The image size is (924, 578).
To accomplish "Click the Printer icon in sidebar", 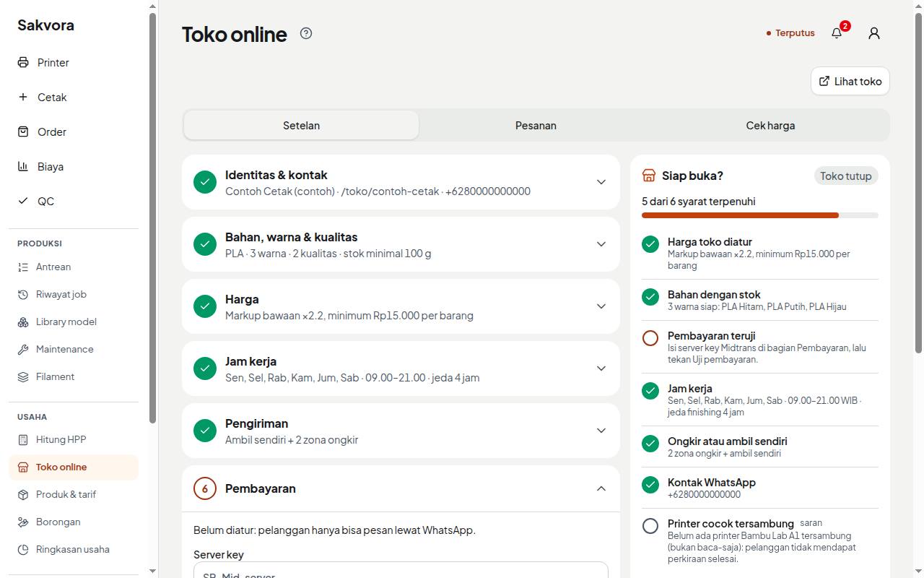I will pos(23,63).
